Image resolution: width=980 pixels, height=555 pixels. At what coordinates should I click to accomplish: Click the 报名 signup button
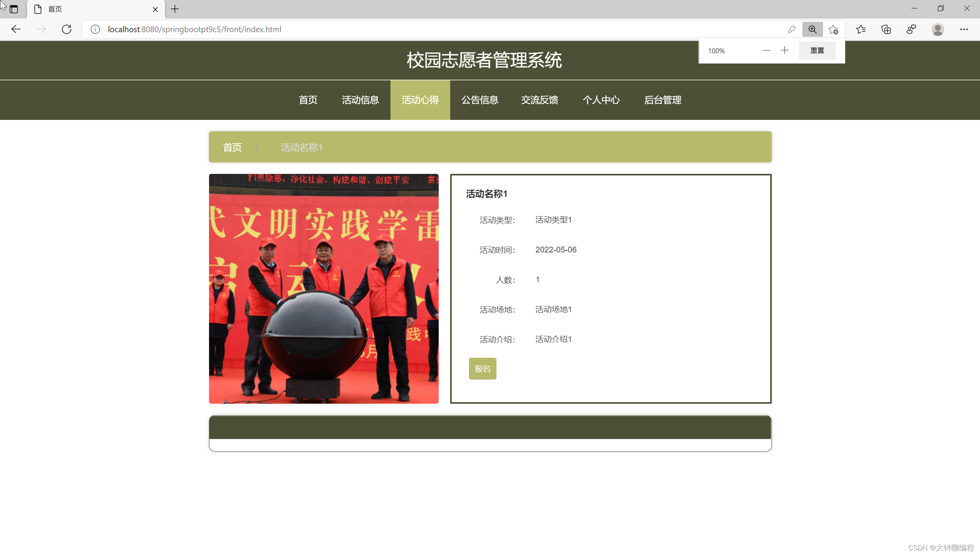point(482,368)
